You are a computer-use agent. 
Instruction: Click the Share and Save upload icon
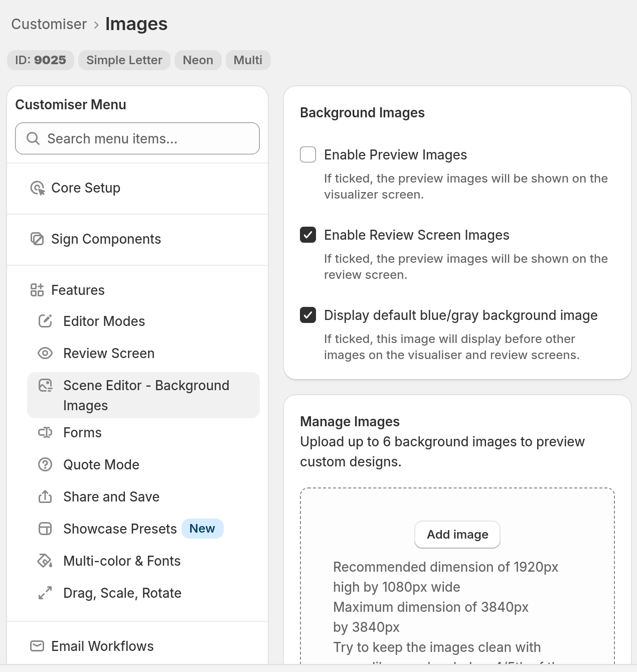45,497
